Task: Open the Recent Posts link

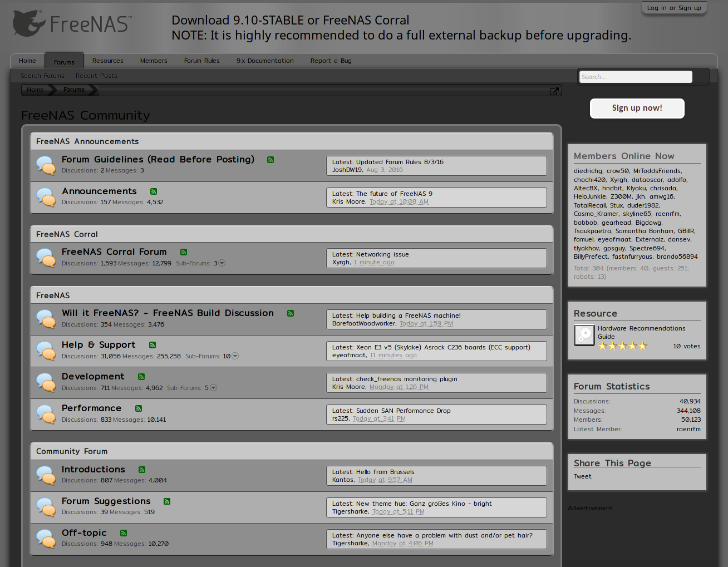Action: [x=96, y=76]
